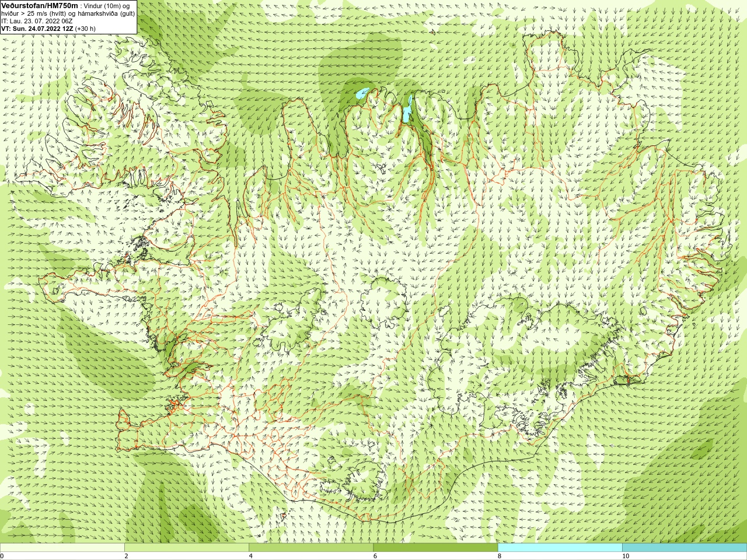The image size is (747, 560).
Task: Click the '(+30 h)' forecast offset text
Action: (85, 29)
